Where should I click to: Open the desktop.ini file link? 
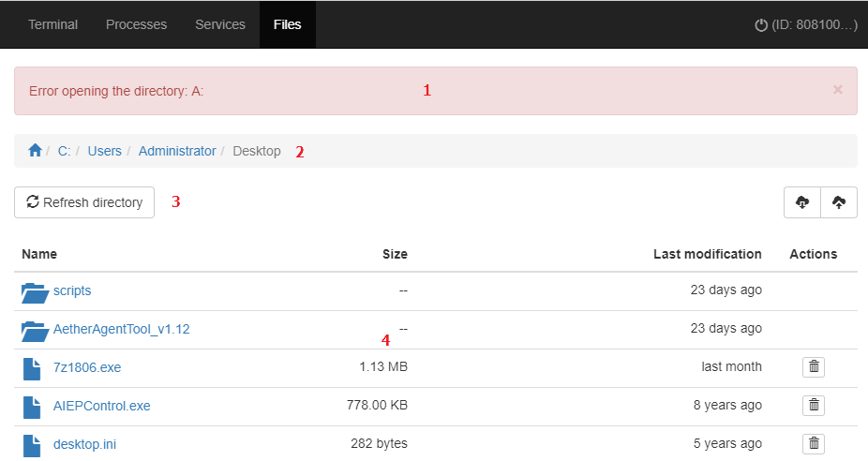(84, 444)
